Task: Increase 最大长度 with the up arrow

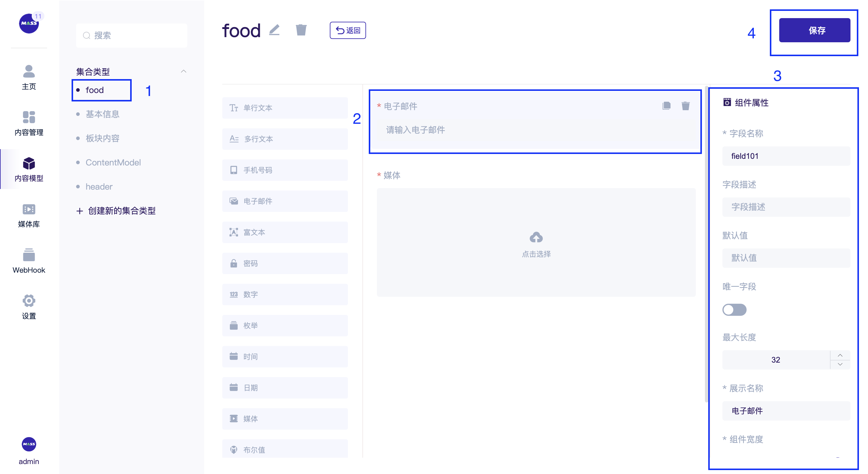Action: [840, 355]
